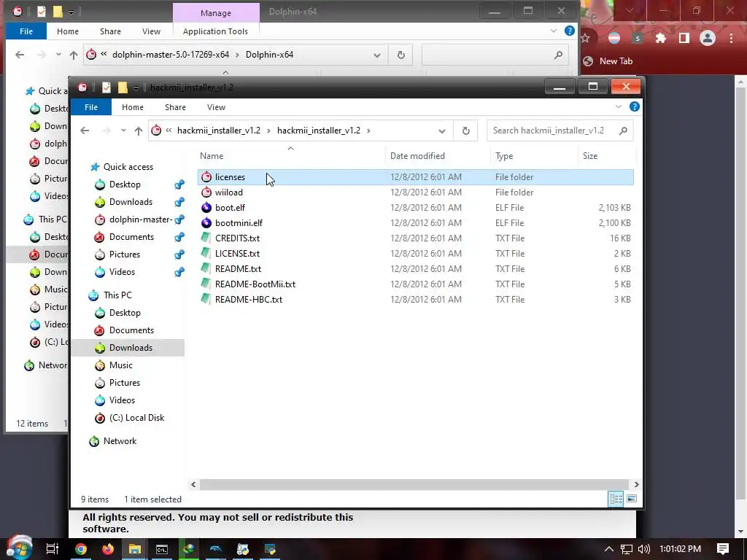Viewport: 747px width, 560px height.
Task: Open the wiiload folder icon
Action: (206, 192)
